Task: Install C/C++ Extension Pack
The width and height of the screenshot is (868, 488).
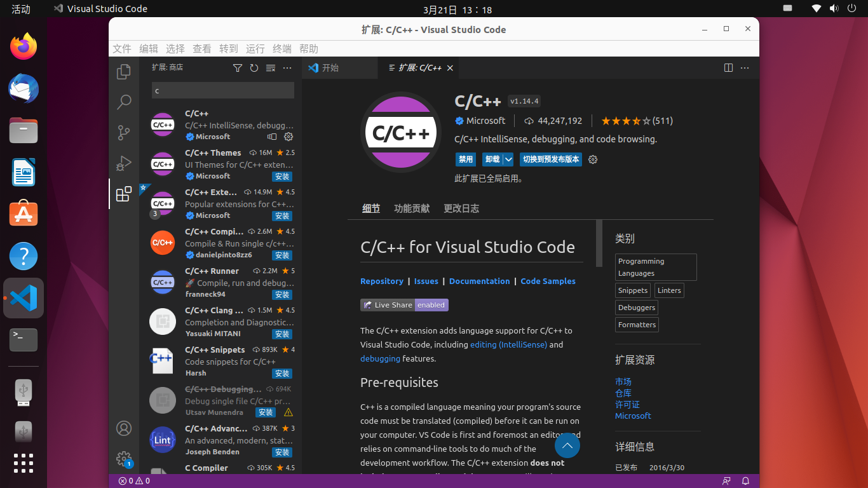Action: point(282,216)
